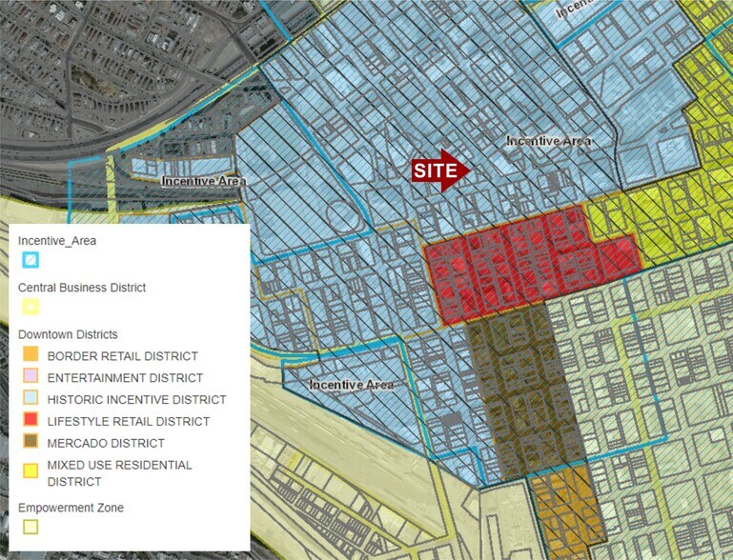
Task: Select the Entertainment District pink swatch
Action: 31,378
